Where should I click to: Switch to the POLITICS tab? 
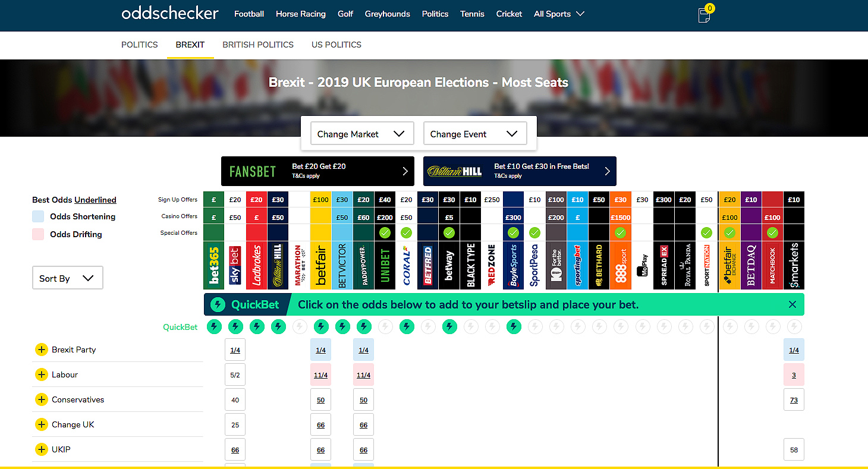[140, 45]
